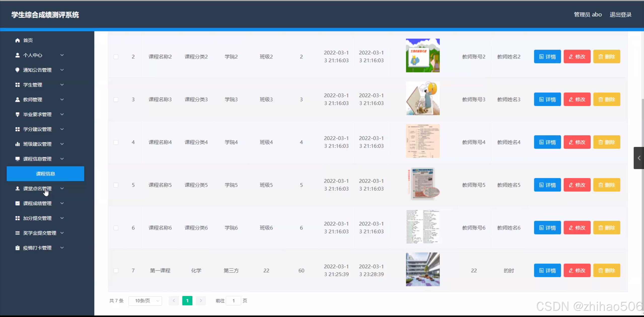Select the 课程信息 submenu item

(45, 174)
